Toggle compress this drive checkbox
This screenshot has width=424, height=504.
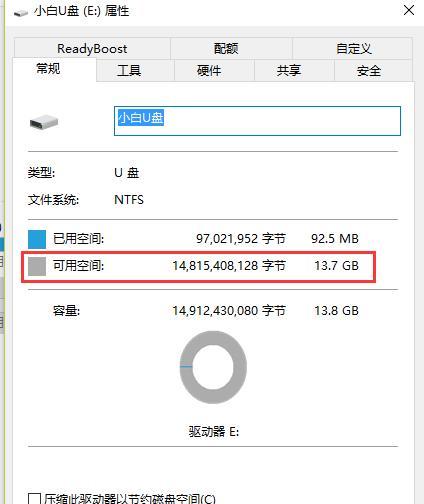pyautogui.click(x=34, y=499)
